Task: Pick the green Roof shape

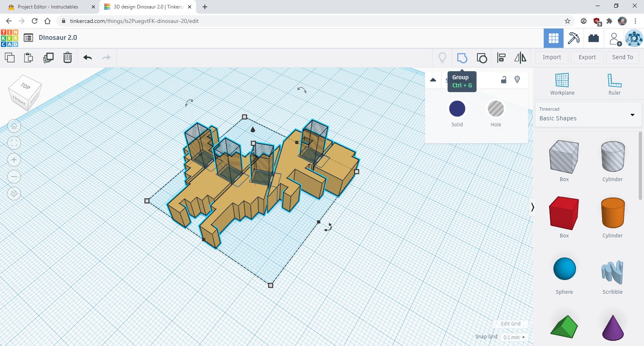Action: click(564, 327)
